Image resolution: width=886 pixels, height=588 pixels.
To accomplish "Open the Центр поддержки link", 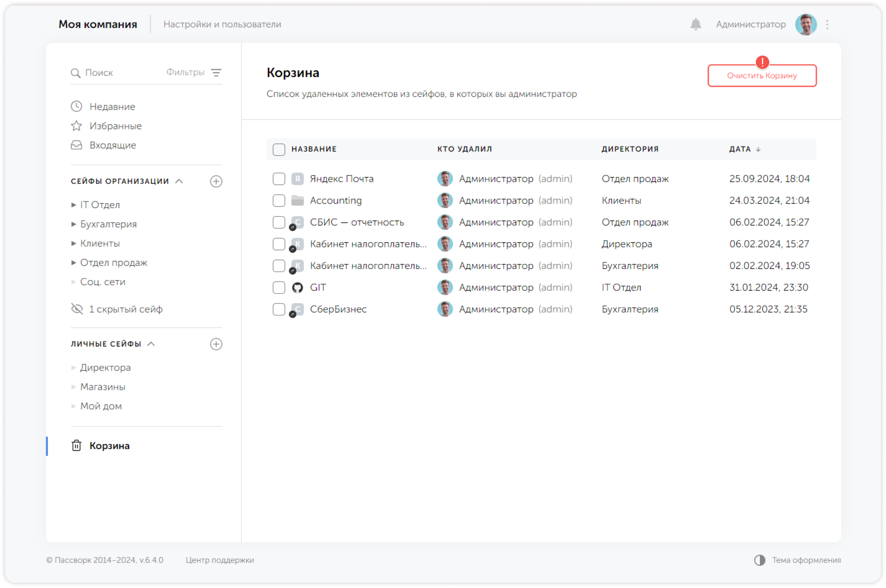I will (x=219, y=560).
